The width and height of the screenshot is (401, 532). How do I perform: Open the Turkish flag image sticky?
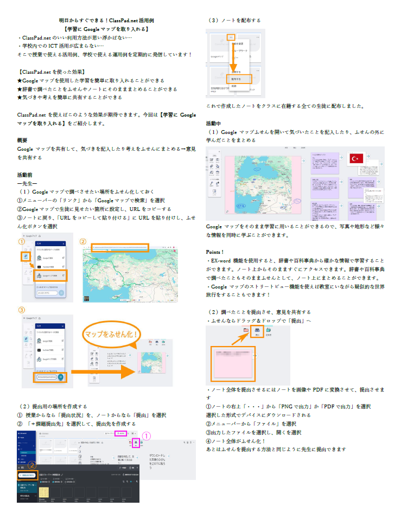click(357, 158)
